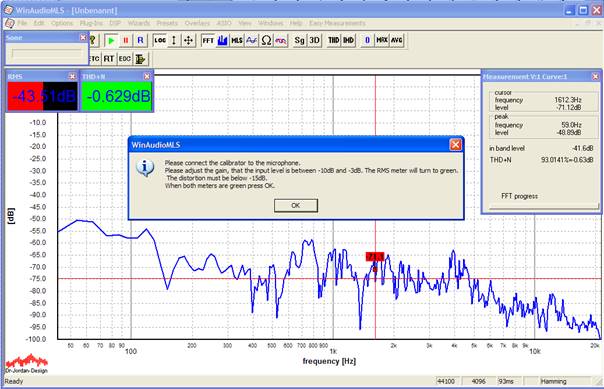Close the WinAudioMLS info dialog
The width and height of the screenshot is (604, 389).
(456, 145)
